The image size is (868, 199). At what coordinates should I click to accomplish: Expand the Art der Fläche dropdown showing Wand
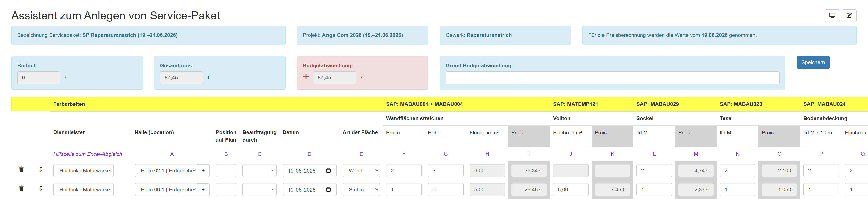coord(361,171)
